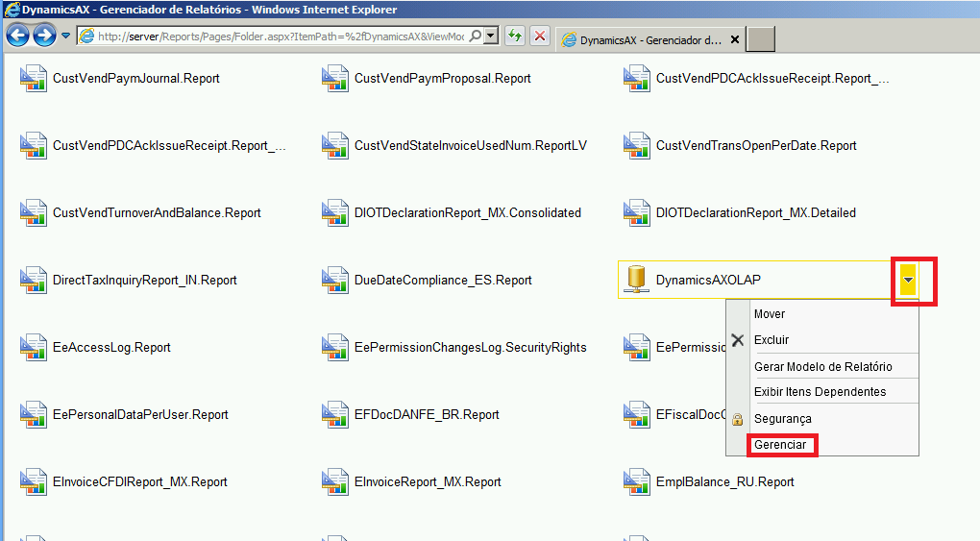Open the CustVendTransOpenPerDate.Report link
980x541 pixels.
pos(756,146)
